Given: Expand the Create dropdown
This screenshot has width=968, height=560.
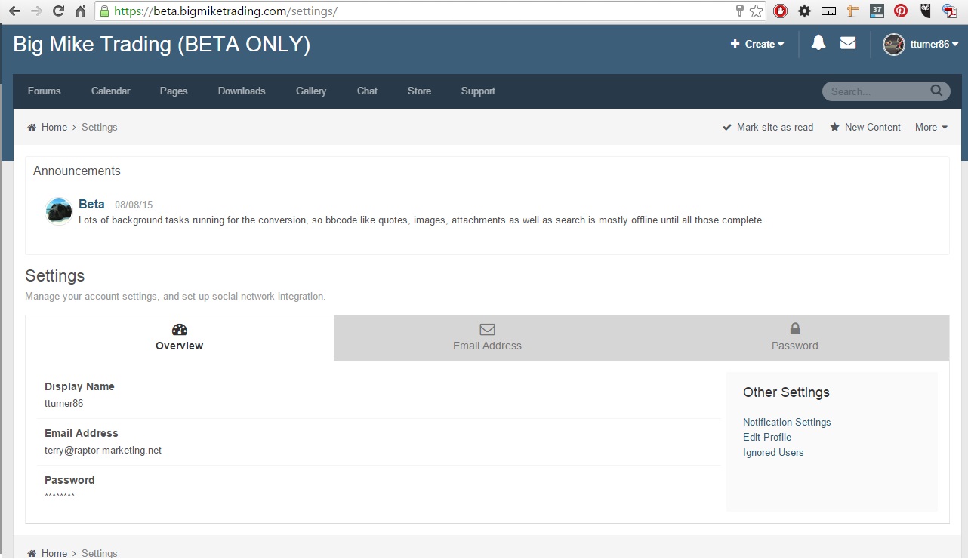Looking at the screenshot, I should [757, 44].
